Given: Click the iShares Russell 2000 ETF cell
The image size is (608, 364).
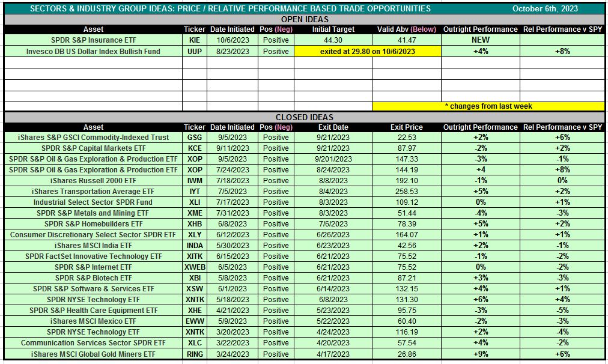Looking at the screenshot, I should click(x=93, y=181).
